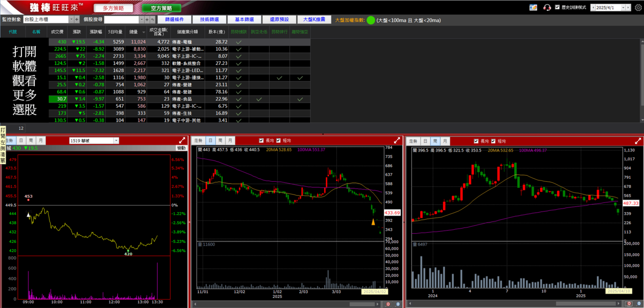Click red record icon under middle chart

coord(388,304)
